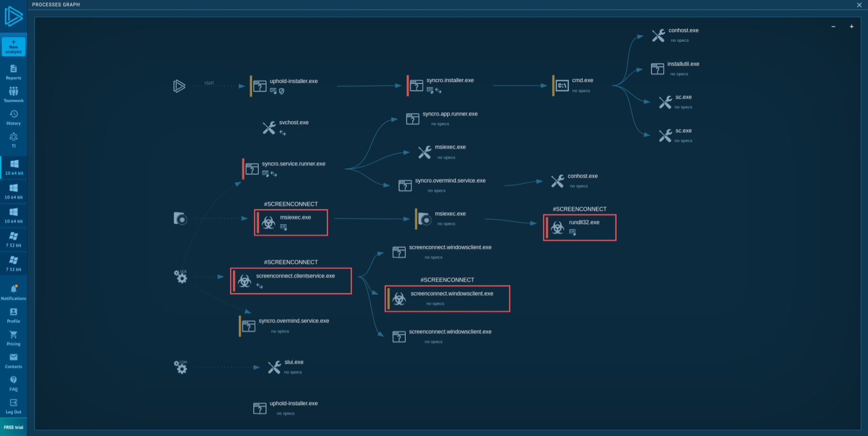868x436 pixels.
Task: Open Notifications in the sidebar
Action: (14, 292)
